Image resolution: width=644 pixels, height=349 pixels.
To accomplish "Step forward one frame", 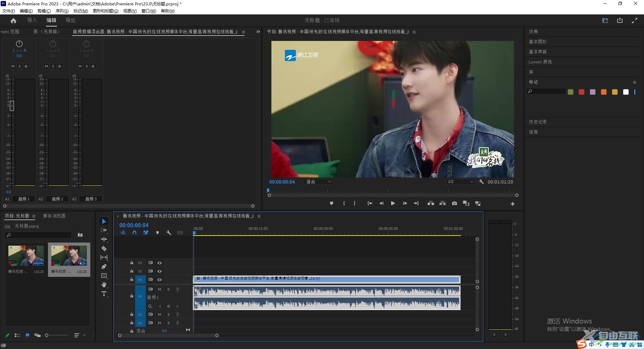I will pyautogui.click(x=405, y=203).
